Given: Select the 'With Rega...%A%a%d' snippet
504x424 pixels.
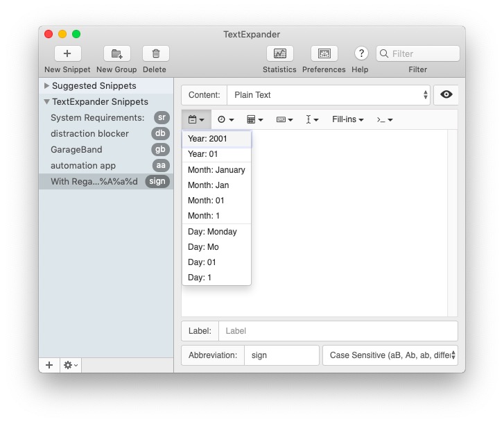Looking at the screenshot, I should tap(106, 181).
